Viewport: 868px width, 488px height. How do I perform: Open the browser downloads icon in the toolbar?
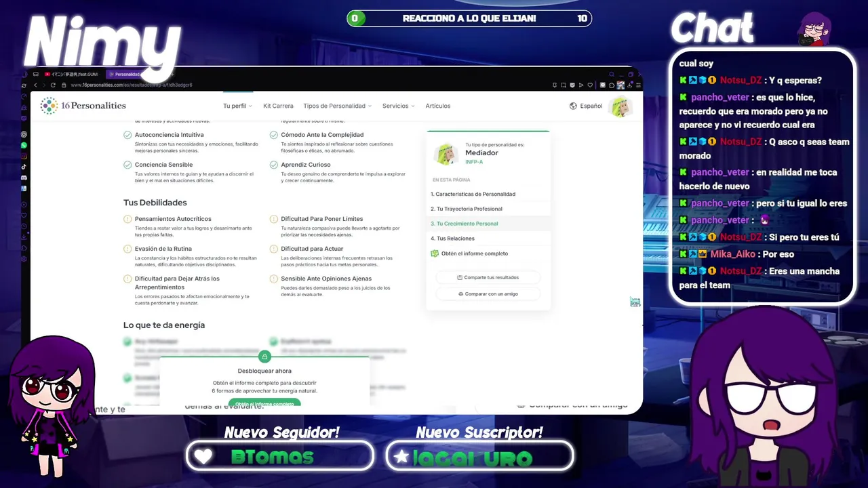pyautogui.click(x=629, y=85)
